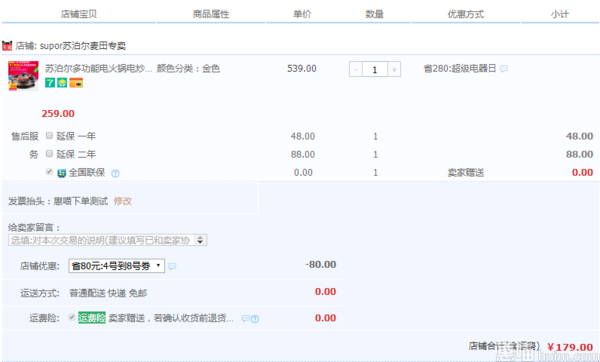Toggle the 运费险 shipping insurance checkbox
Image resolution: width=600 pixels, height=362 pixels.
(72, 317)
